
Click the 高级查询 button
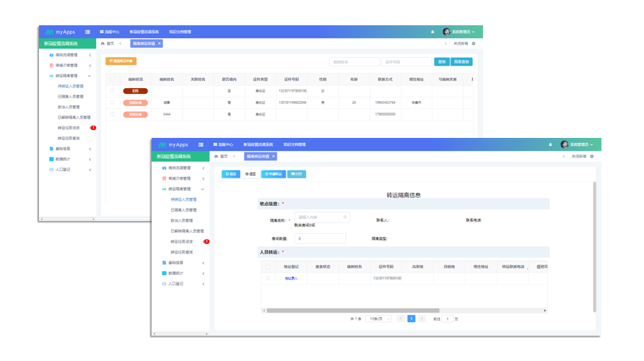tap(462, 62)
